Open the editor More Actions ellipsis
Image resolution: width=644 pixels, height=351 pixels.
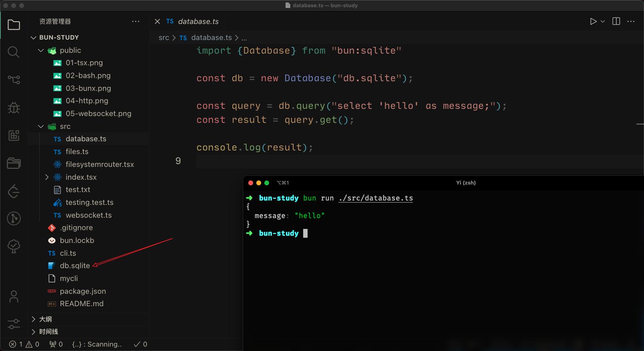click(631, 21)
